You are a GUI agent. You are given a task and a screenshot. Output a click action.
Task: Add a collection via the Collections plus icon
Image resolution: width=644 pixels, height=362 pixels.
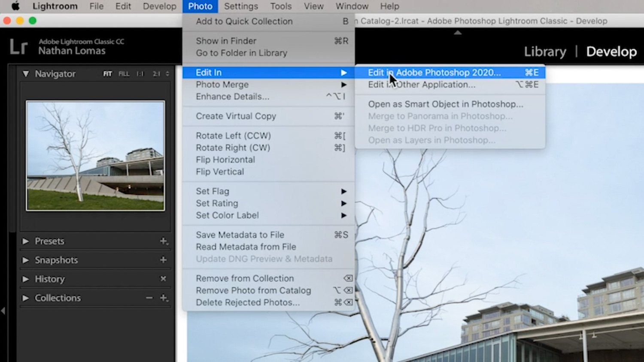point(163,298)
